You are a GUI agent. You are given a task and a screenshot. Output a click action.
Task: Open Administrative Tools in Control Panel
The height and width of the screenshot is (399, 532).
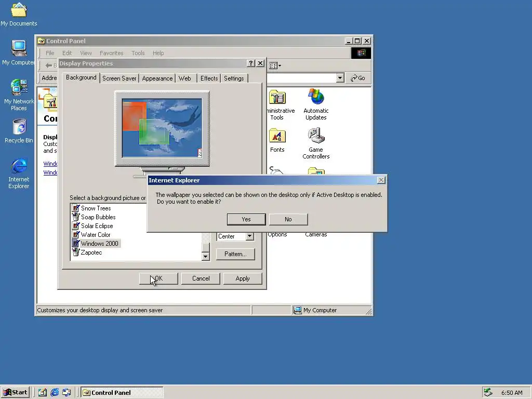pos(278,105)
